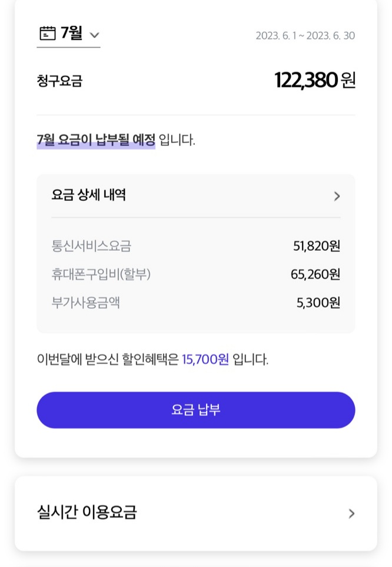Tap the 이번달에 받으신 할인혜택은 sentence
The height and width of the screenshot is (567, 392).
108,359
